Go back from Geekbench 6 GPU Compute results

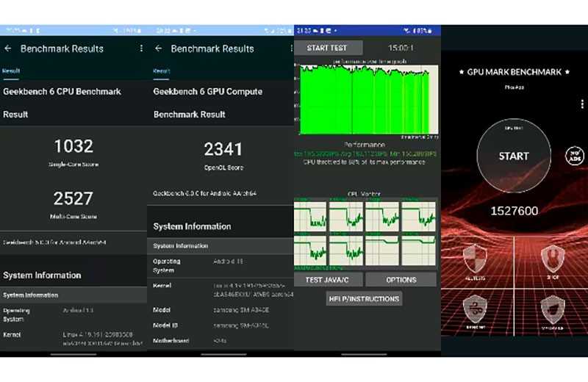158,48
